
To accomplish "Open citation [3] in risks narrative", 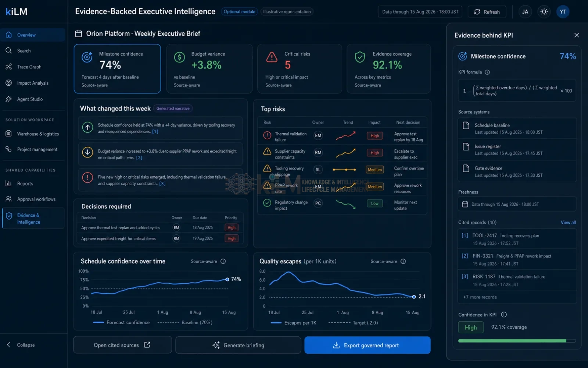I will [x=162, y=184].
